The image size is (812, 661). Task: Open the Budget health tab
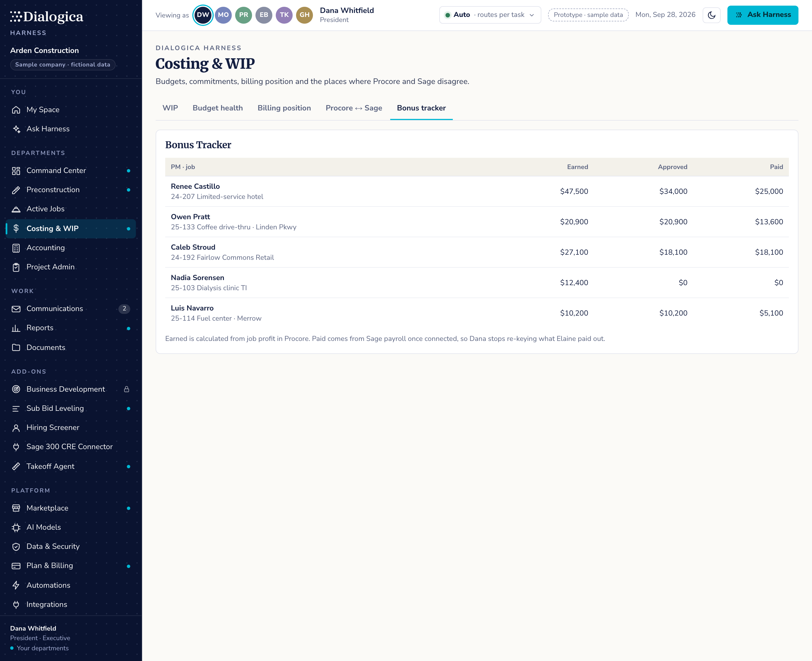218,108
